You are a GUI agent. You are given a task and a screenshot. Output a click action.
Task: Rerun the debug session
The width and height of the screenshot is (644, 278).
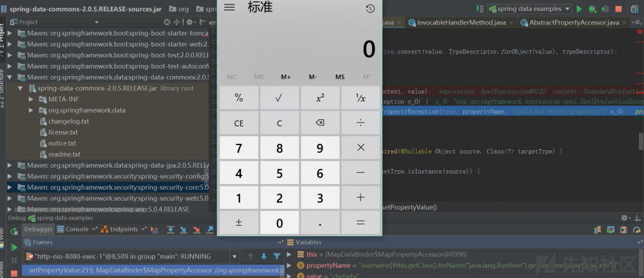click(x=14, y=232)
